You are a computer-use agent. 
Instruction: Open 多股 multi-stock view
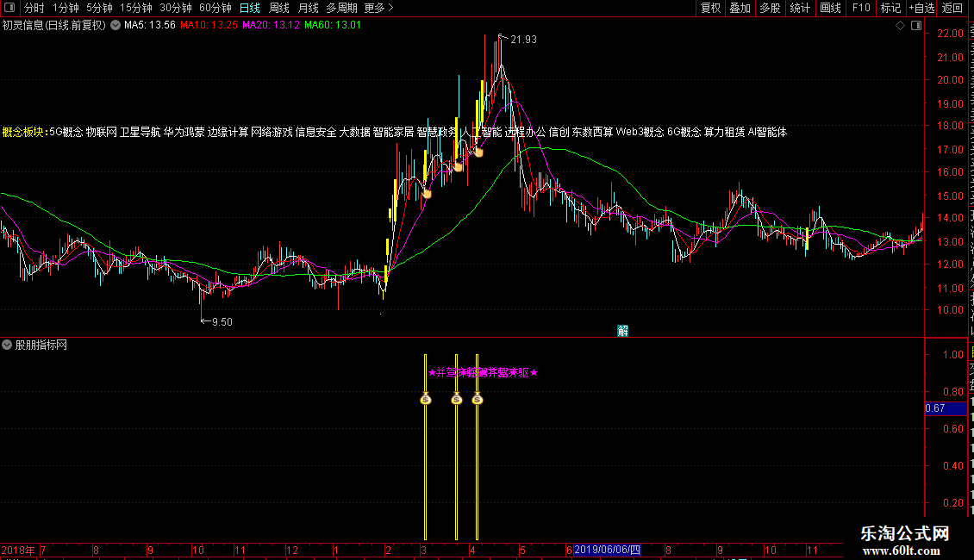(770, 8)
